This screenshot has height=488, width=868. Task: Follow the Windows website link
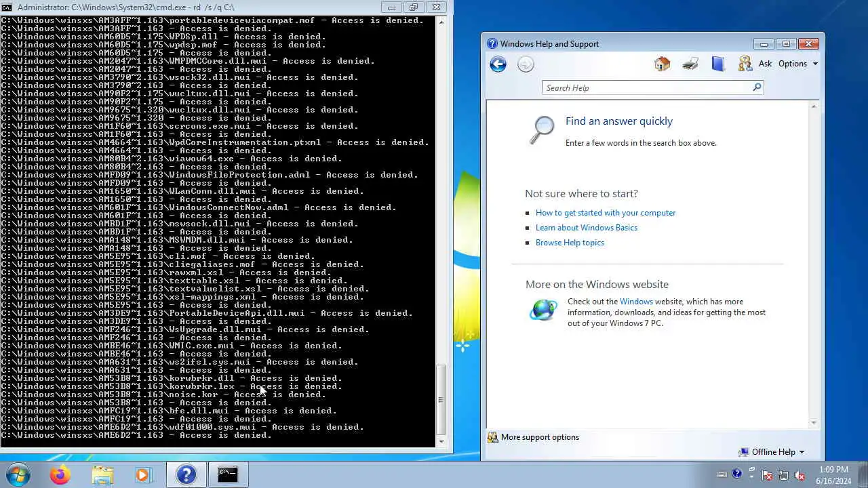pos(636,302)
